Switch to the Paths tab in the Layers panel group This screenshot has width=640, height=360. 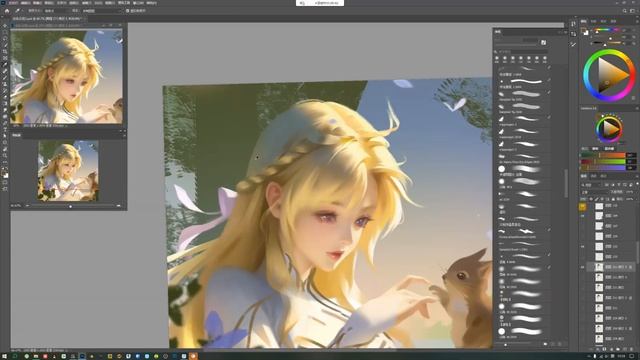click(604, 176)
